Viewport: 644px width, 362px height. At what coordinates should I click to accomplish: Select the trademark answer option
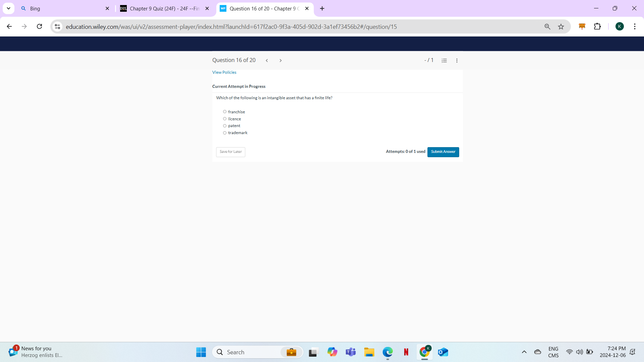click(x=225, y=133)
